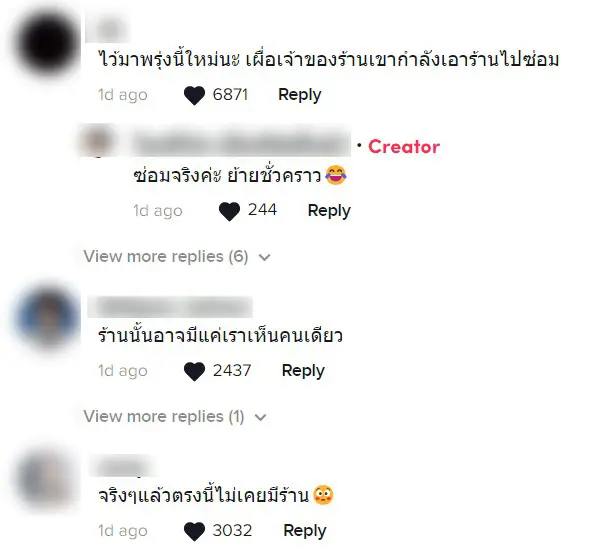
Task: Reply to the comment with 3032 likes
Action: (x=305, y=531)
